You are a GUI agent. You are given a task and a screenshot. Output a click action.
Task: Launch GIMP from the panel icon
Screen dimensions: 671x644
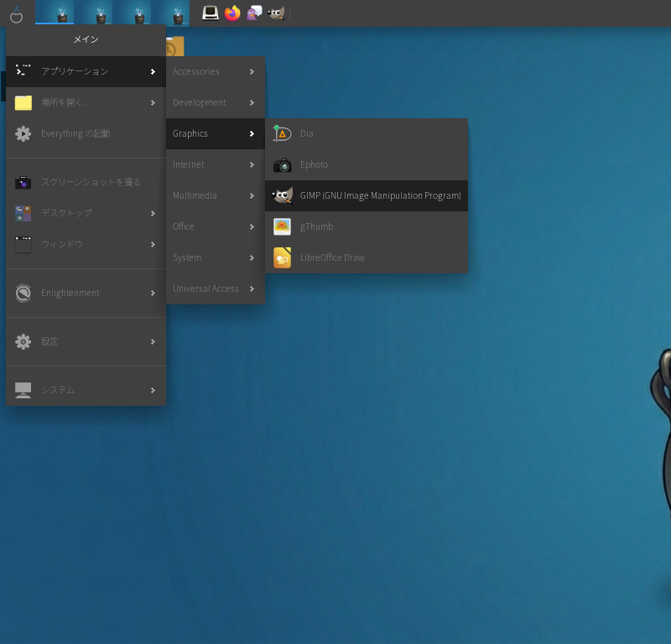(x=277, y=13)
